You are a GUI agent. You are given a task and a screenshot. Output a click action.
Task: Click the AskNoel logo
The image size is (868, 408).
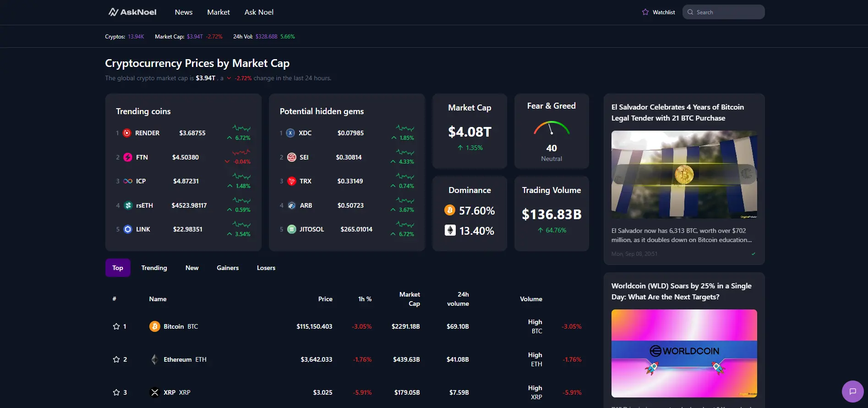tap(132, 12)
